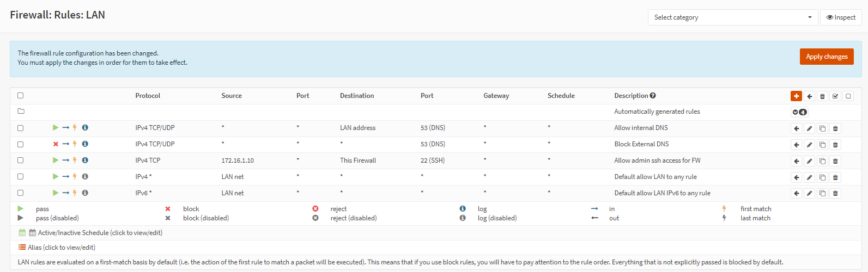The width and height of the screenshot is (868, 272).
Task: Click the "Default allow LAN IPv6 to any rule" text
Action: pos(662,193)
